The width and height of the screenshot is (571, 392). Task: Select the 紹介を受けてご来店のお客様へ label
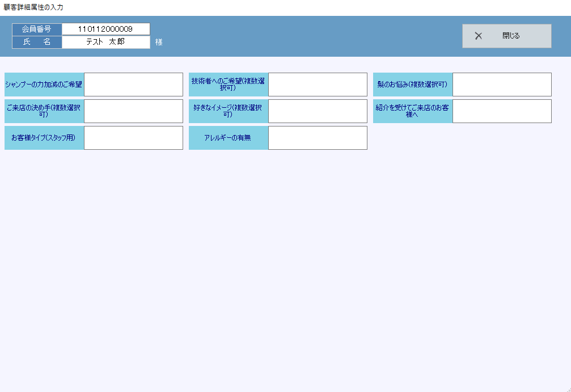(x=413, y=111)
